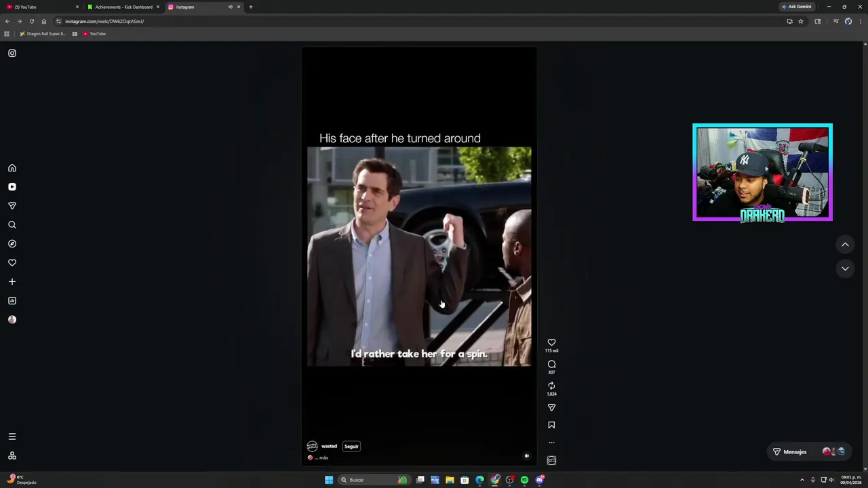
Task: Open Windows Start menu
Action: 329,480
